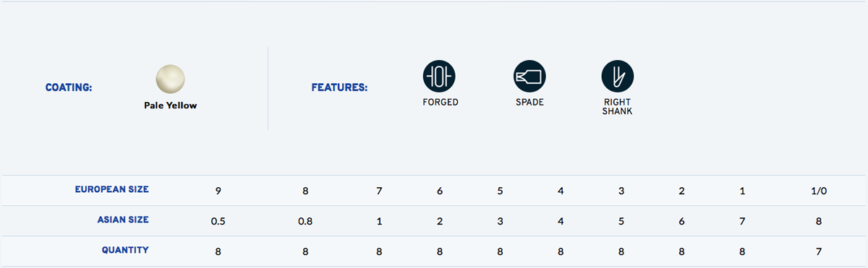Select European size 6 cell
Screen dimensions: 868x268
click(440, 191)
